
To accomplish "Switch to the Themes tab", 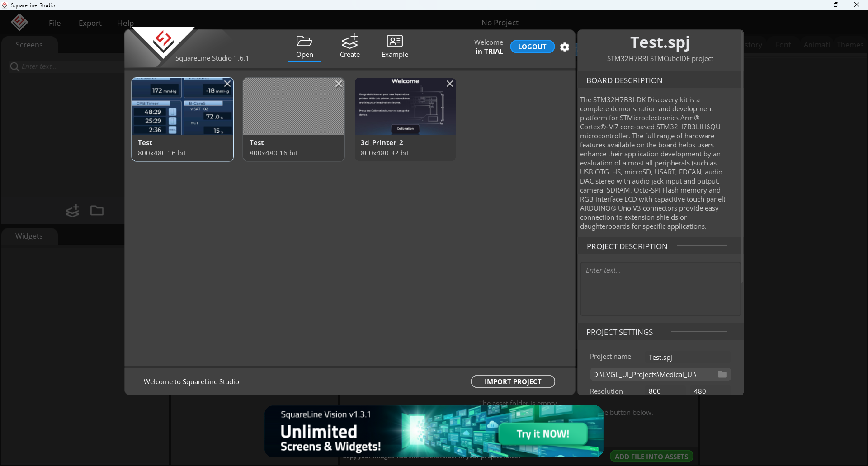I will pyautogui.click(x=850, y=45).
